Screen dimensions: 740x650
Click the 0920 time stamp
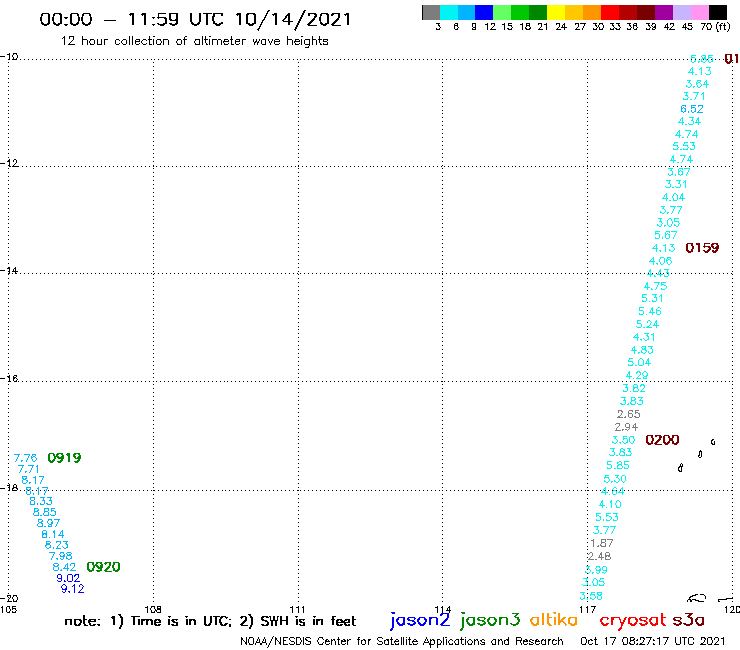tap(103, 566)
